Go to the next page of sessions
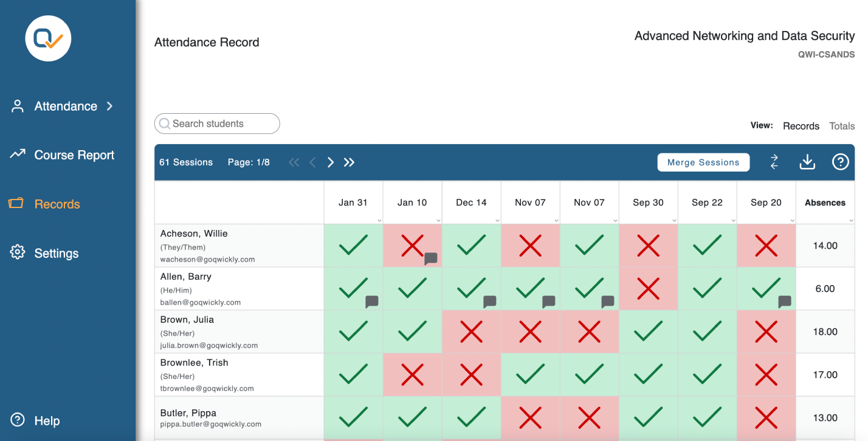This screenshot has width=868, height=441. (x=331, y=162)
